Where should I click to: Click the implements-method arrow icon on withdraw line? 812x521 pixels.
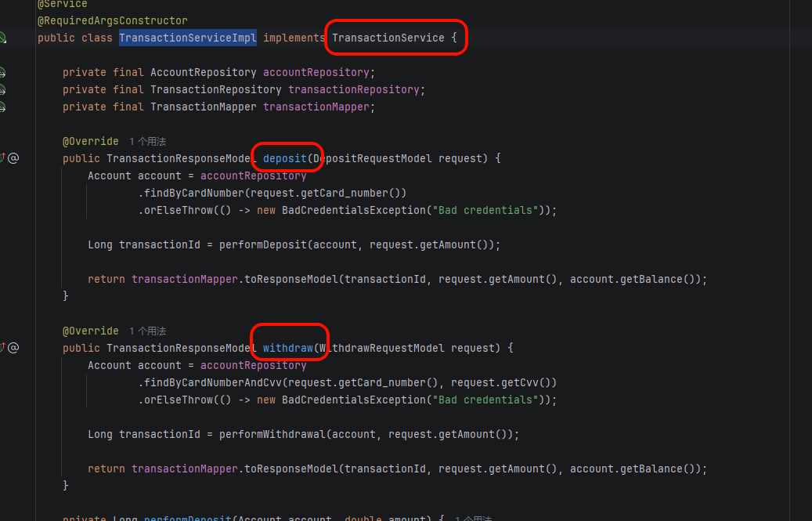tap(2, 347)
